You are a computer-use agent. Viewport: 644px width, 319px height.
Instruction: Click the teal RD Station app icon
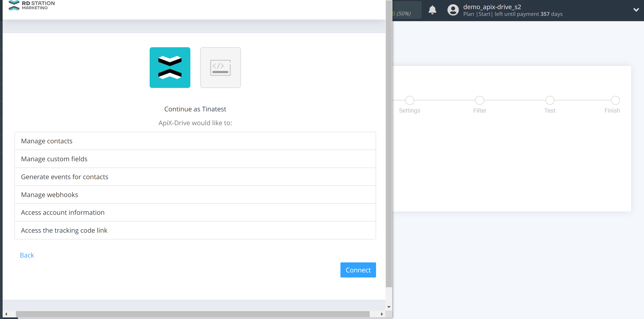170,68
